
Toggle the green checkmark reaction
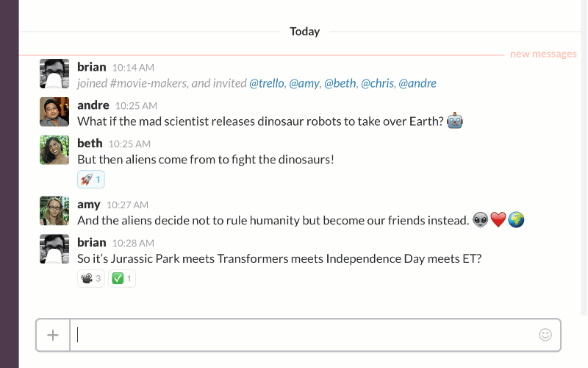point(122,278)
